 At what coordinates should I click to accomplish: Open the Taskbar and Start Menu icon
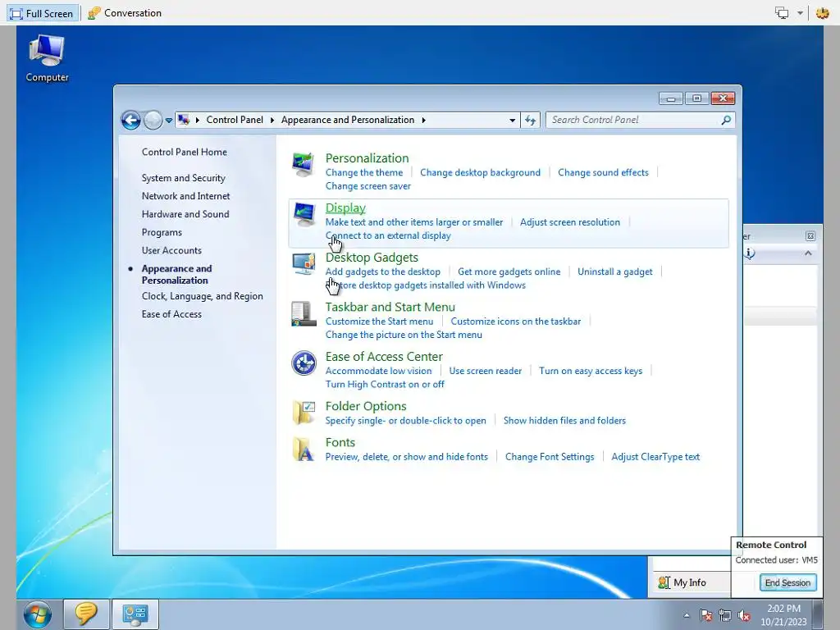coord(304,313)
